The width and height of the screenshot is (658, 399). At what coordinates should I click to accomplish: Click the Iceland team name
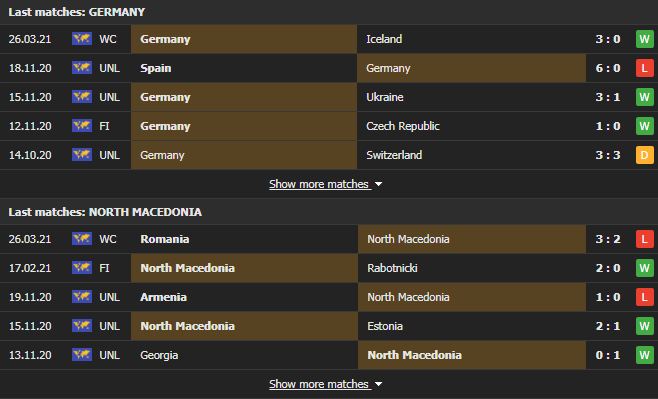[384, 39]
